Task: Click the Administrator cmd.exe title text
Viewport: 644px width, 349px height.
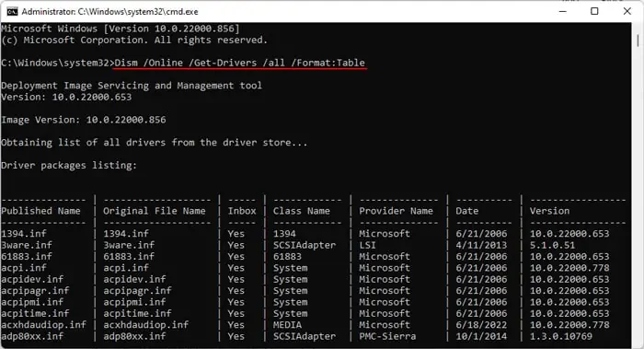Action: pos(109,12)
